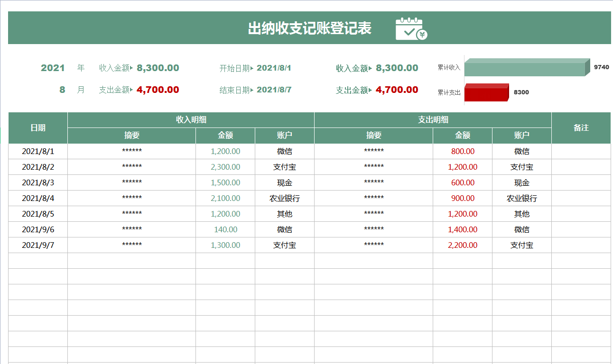Select income account 现金 in 2021/8/3 row
This screenshot has width=613, height=364.
coord(285,182)
